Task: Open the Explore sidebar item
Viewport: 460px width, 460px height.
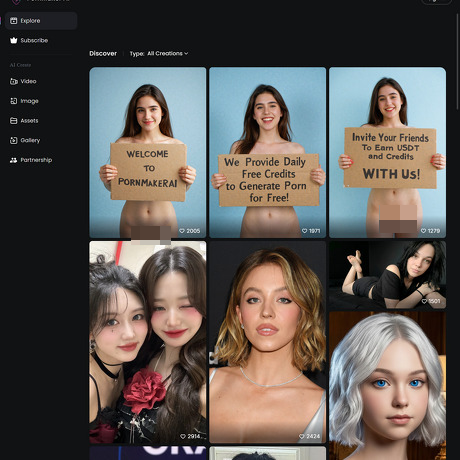Action: tap(41, 21)
